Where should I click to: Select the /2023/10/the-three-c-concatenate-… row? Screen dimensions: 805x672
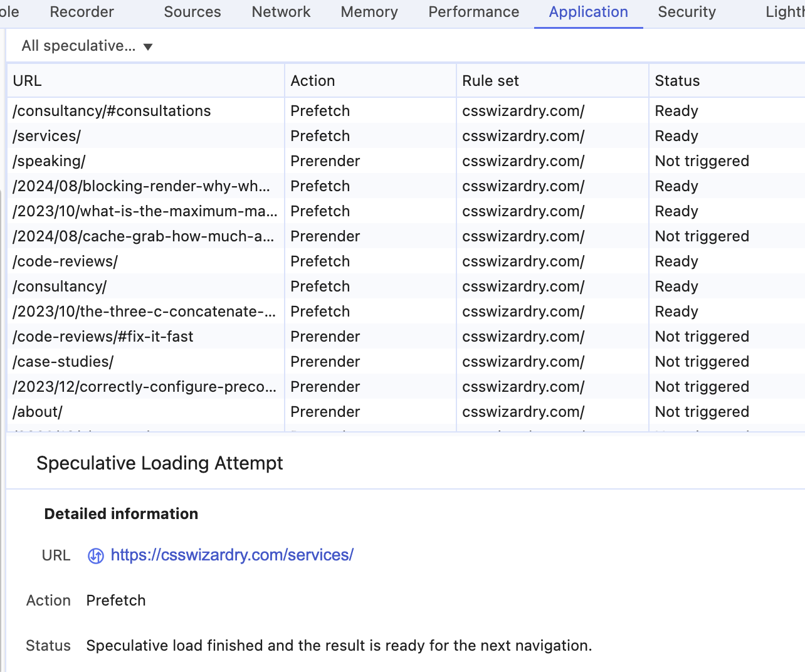tap(406, 311)
